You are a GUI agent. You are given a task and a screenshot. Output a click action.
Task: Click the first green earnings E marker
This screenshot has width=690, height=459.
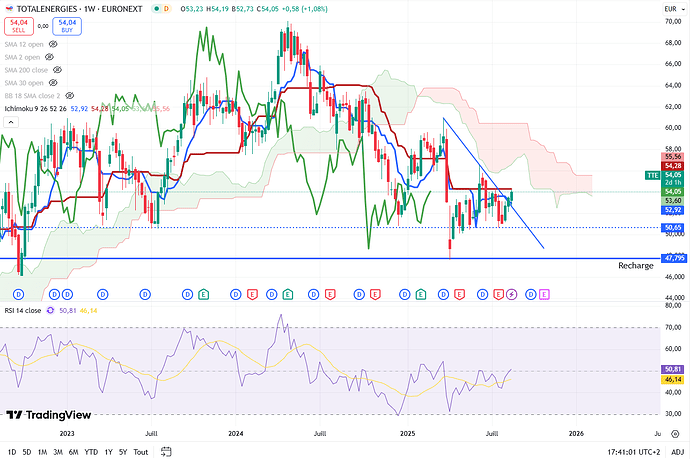coord(203,294)
